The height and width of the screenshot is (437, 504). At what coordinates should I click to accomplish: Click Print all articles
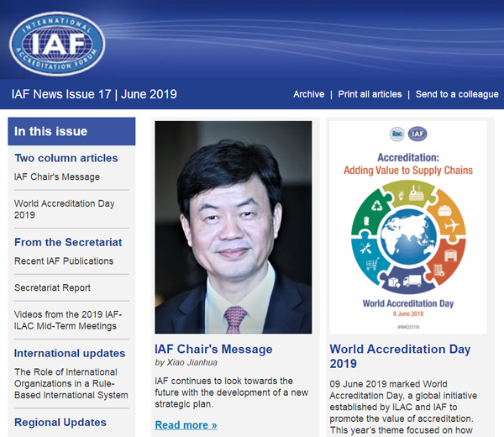370,94
